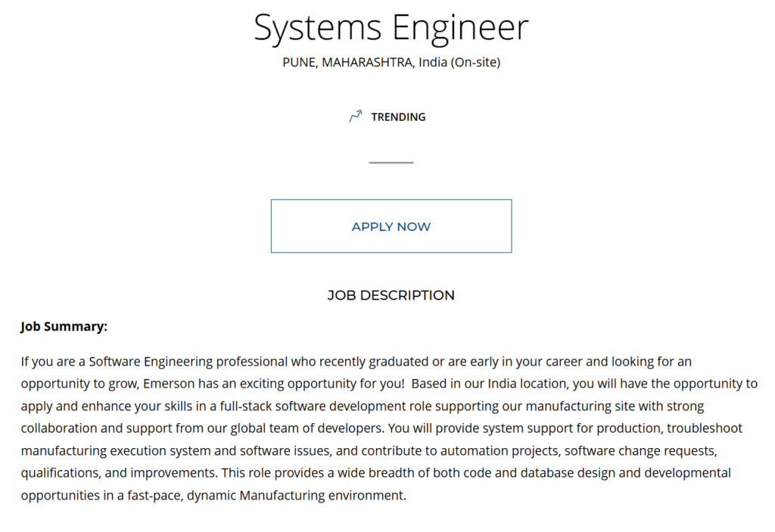Select the TRENDING label text
Viewport: 775px width, 532px height.
coord(398,117)
